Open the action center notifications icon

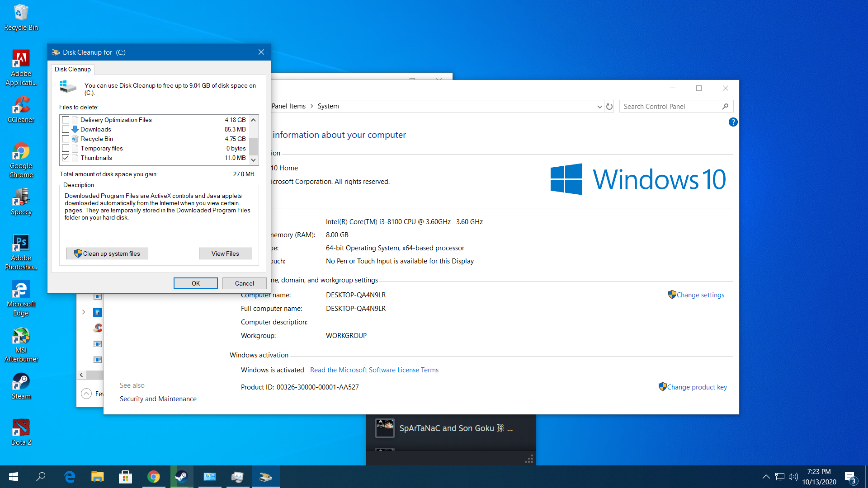pos(850,477)
